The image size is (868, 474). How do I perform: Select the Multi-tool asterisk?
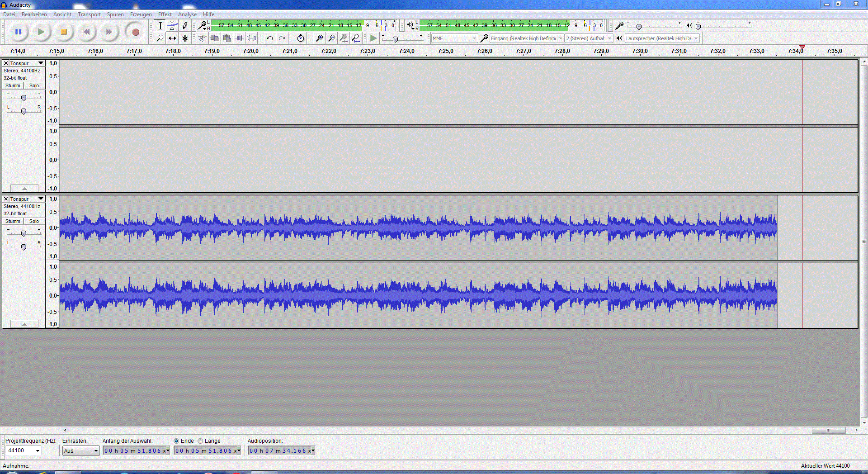tap(184, 38)
